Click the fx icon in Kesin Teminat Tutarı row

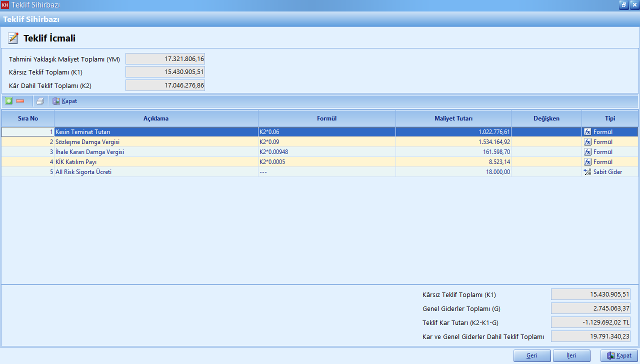(587, 132)
